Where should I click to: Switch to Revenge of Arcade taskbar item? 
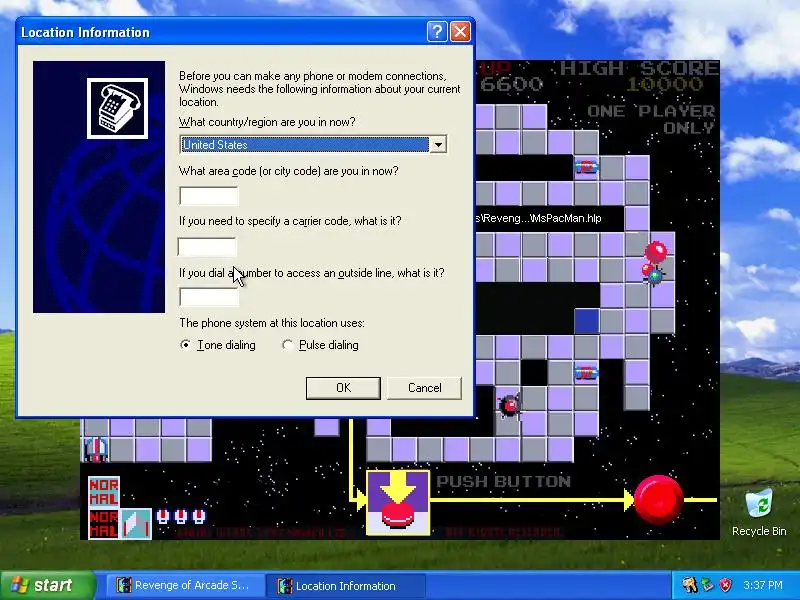[184, 585]
